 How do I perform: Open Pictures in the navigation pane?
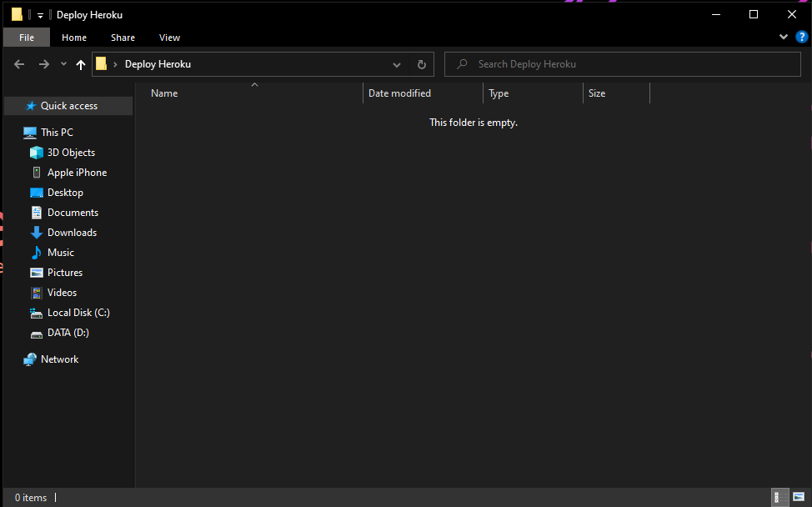coord(65,273)
